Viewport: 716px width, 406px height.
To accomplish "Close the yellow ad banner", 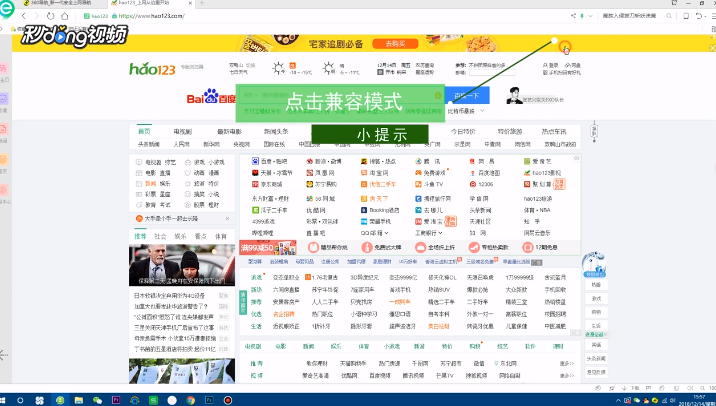I will (x=712, y=48).
